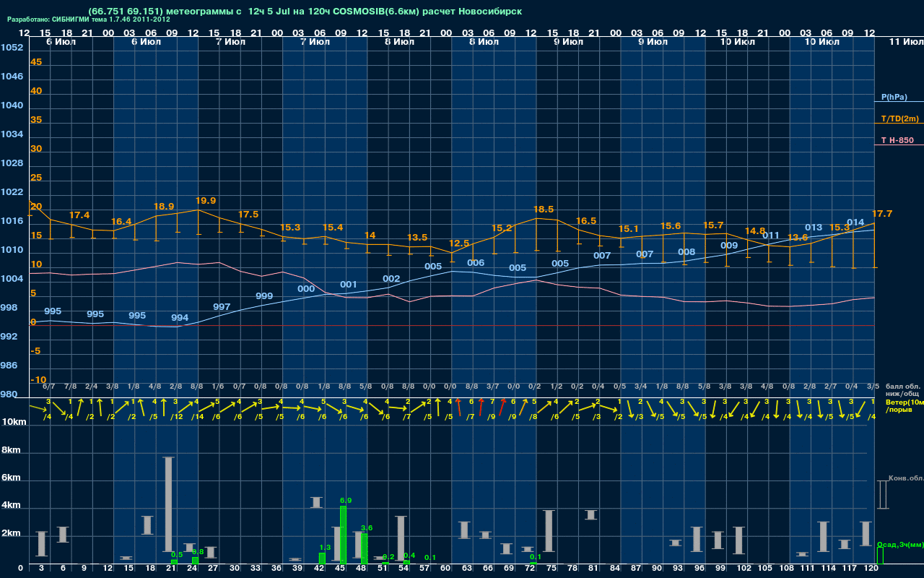Click forecast hour 120 on bottom axis

[x=871, y=569]
